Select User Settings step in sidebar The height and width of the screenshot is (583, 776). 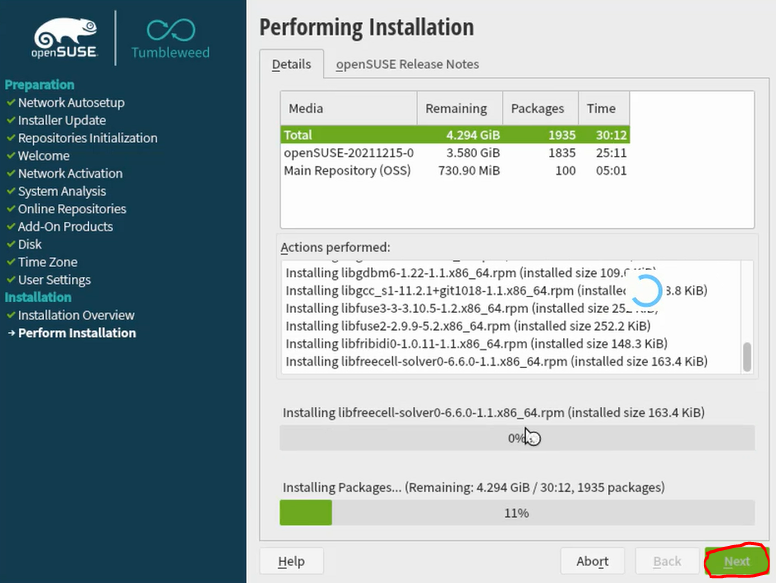pos(54,280)
